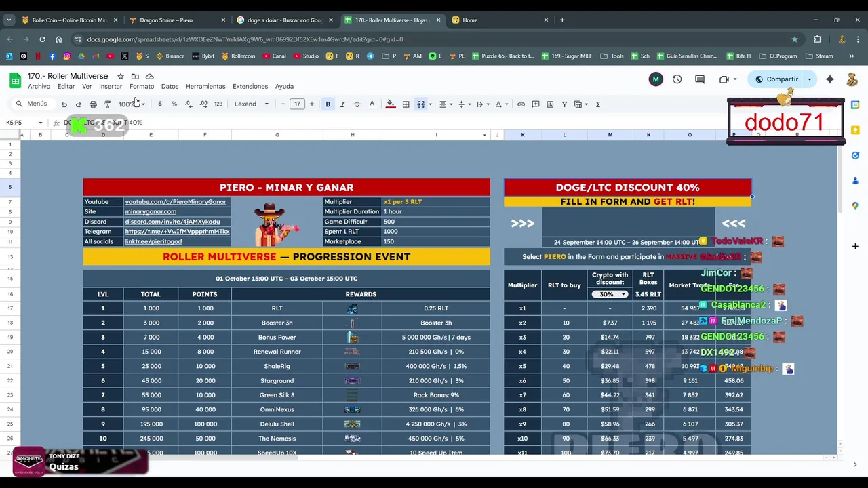Open the version history

(677, 79)
